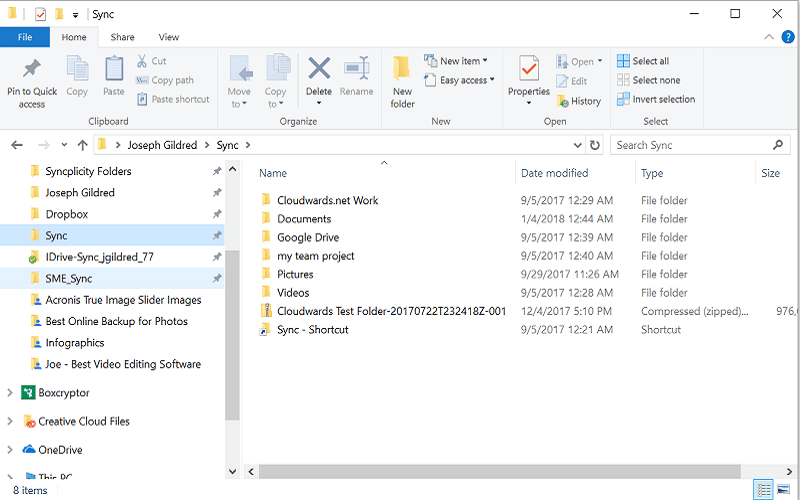Viewport: 800px width, 500px height.
Task: Open the Move to dropdown
Action: coord(239,82)
